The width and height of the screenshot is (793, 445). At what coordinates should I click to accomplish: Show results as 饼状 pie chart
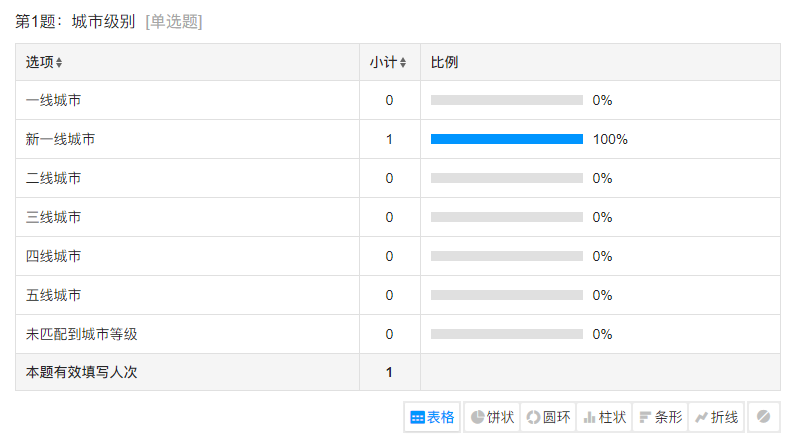(492, 417)
